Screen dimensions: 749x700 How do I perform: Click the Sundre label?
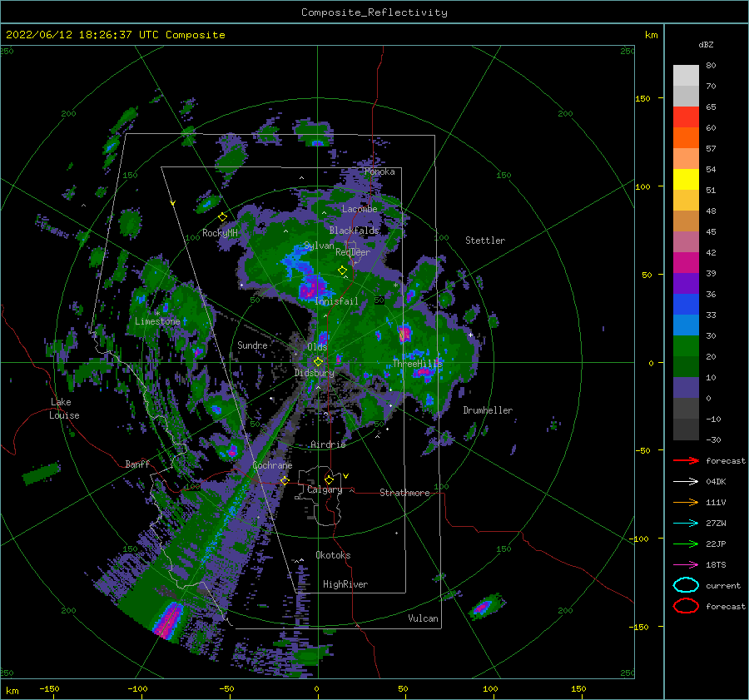click(x=252, y=345)
